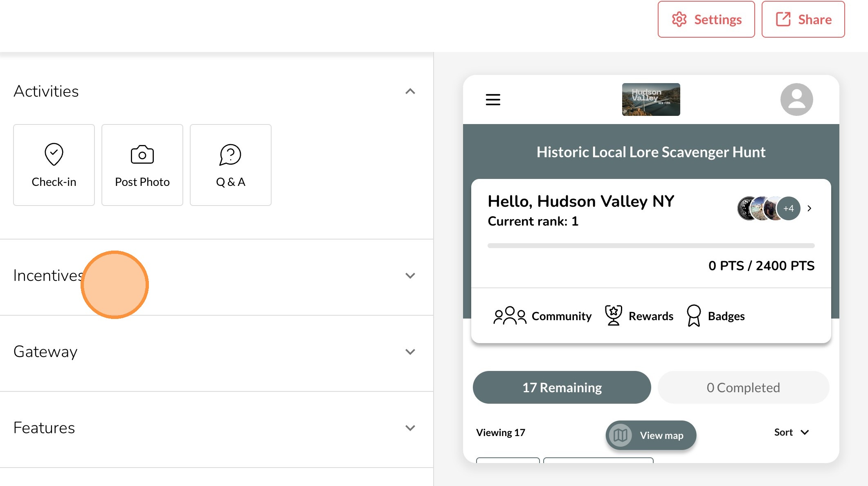Screen dimensions: 868x486
Task: Open the hamburger menu in preview
Action: tap(493, 99)
